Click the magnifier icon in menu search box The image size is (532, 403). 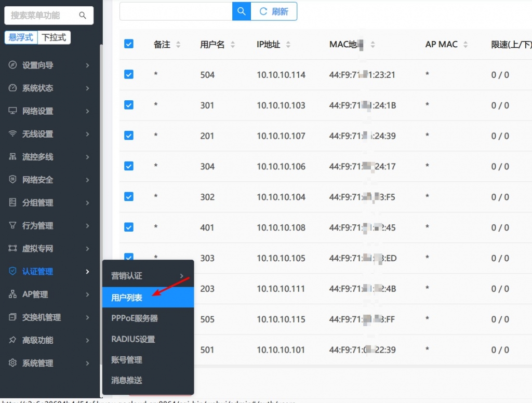(x=83, y=16)
